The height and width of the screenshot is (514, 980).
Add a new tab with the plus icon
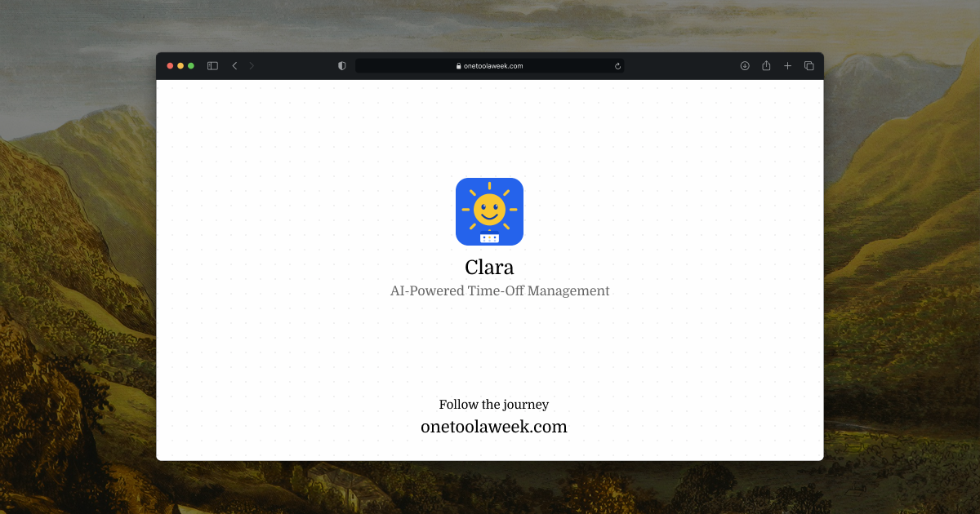pyautogui.click(x=788, y=66)
